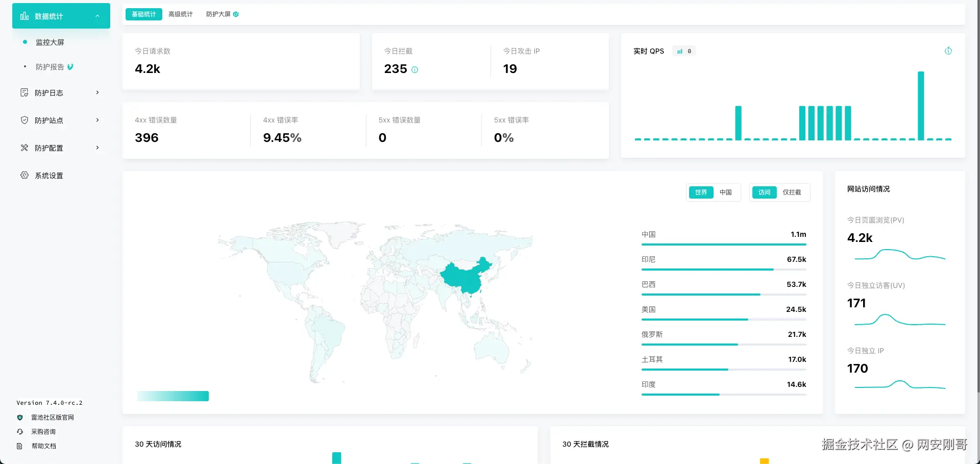Open the 帮助文档 link
Image resolution: width=980 pixels, height=464 pixels.
(44, 446)
